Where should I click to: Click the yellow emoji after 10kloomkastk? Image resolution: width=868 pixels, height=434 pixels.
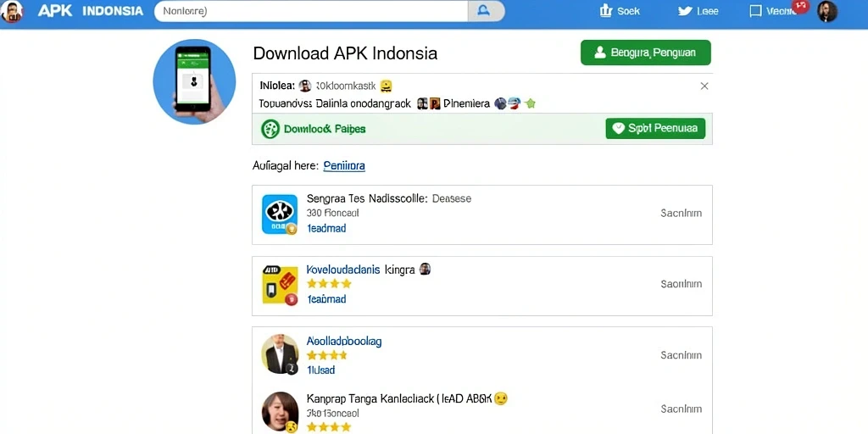point(386,86)
